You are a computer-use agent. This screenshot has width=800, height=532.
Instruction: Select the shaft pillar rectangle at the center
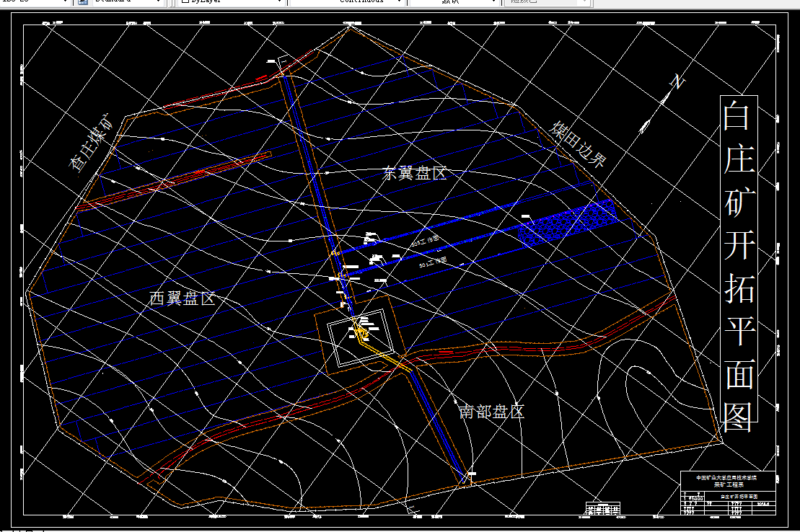point(361,338)
